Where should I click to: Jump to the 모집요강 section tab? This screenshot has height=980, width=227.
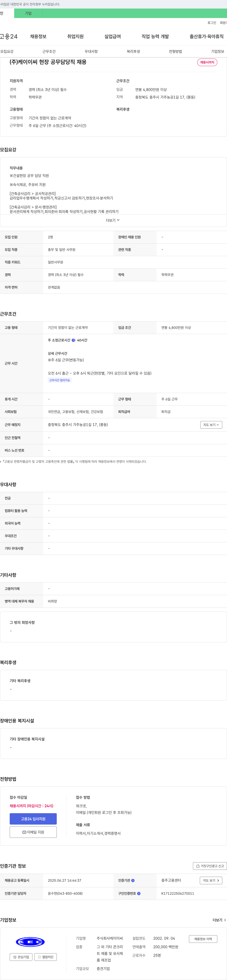coord(7,51)
